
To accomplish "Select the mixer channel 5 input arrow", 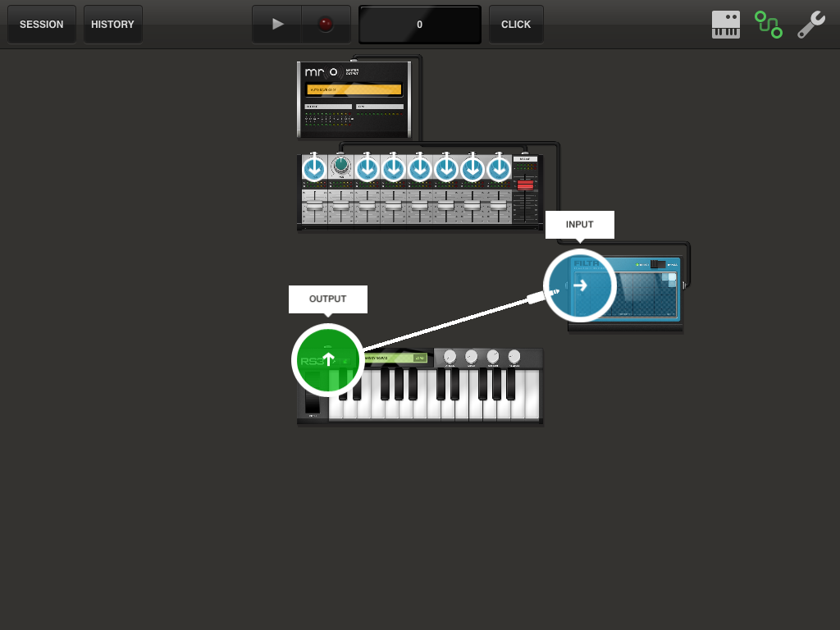I will coord(419,169).
